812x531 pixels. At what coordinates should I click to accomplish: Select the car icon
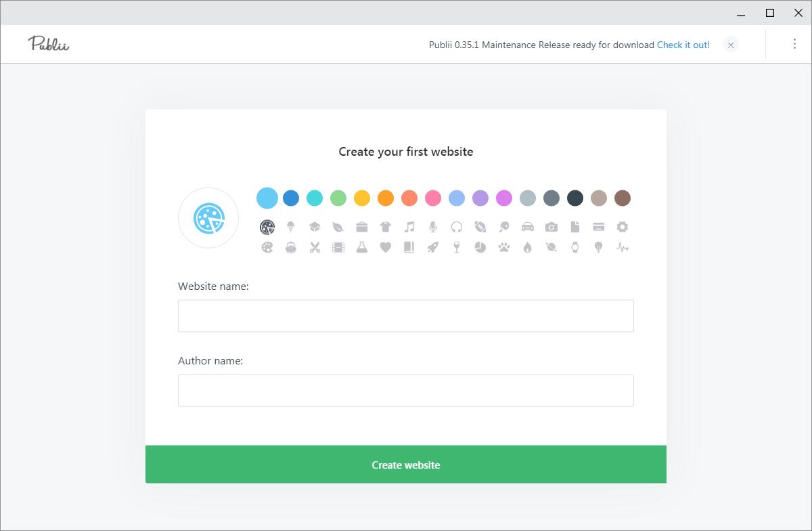click(x=527, y=228)
